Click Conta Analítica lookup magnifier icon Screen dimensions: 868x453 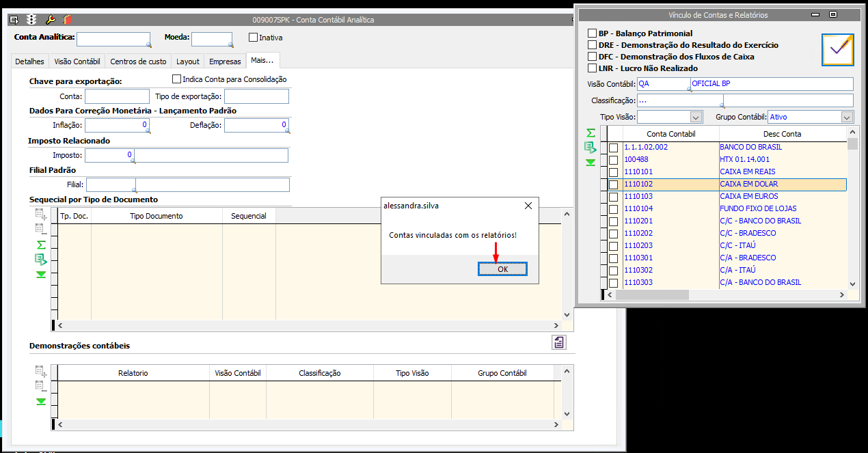148,44
